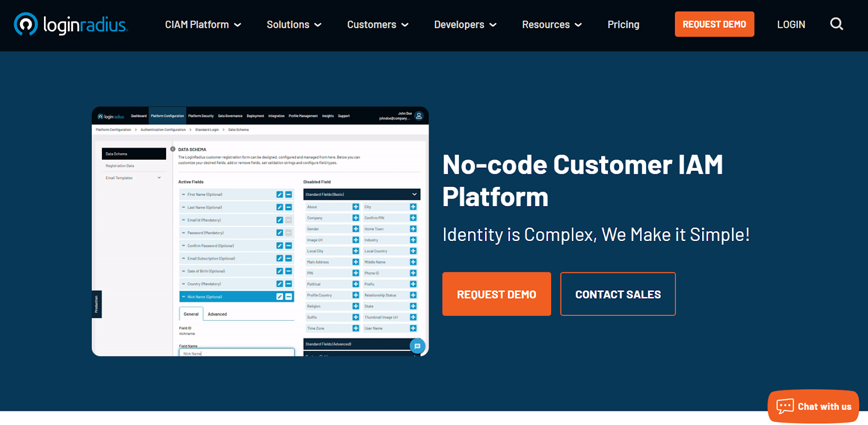Click the plus icon to add Industry field

(413, 240)
